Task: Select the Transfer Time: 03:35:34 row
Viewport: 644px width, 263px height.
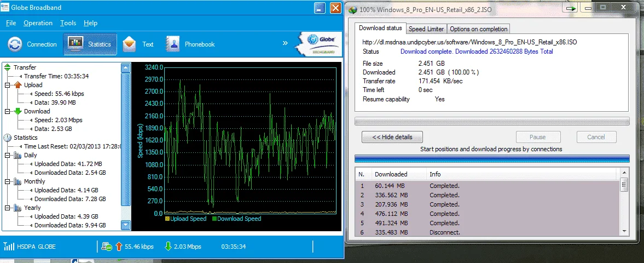Action: click(x=56, y=76)
